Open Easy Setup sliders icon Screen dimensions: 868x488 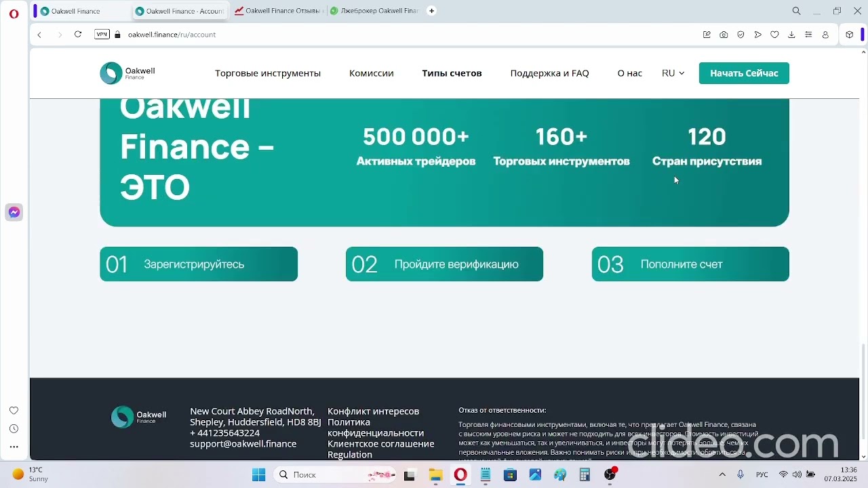808,35
